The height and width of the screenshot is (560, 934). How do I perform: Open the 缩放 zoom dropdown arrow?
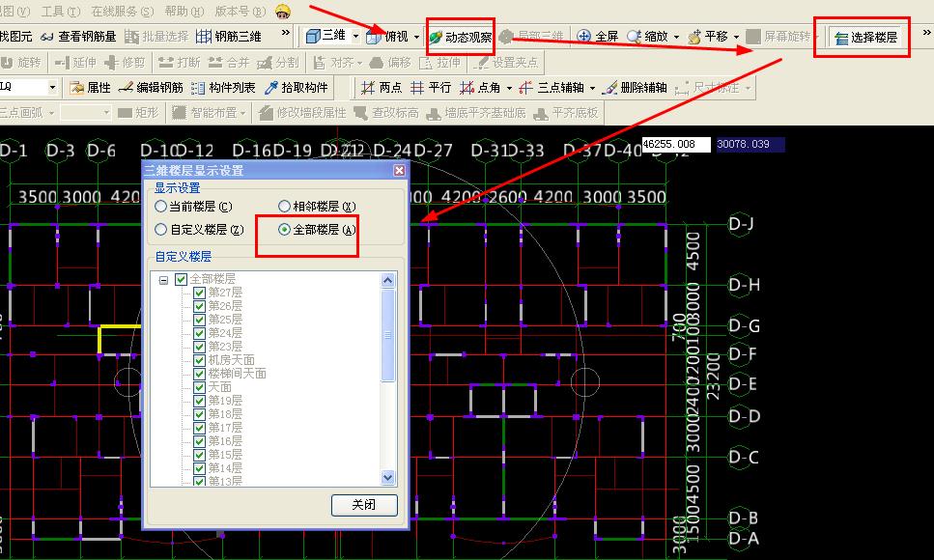pyautogui.click(x=676, y=37)
